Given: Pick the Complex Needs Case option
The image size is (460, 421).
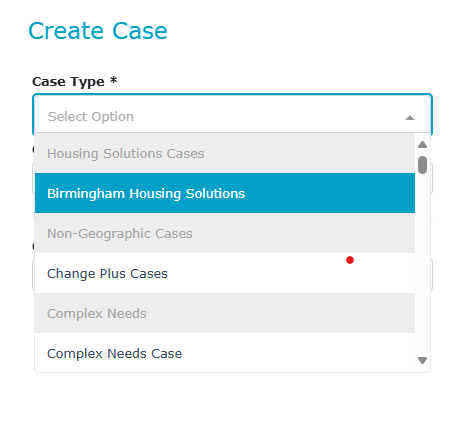Looking at the screenshot, I should tap(225, 353).
